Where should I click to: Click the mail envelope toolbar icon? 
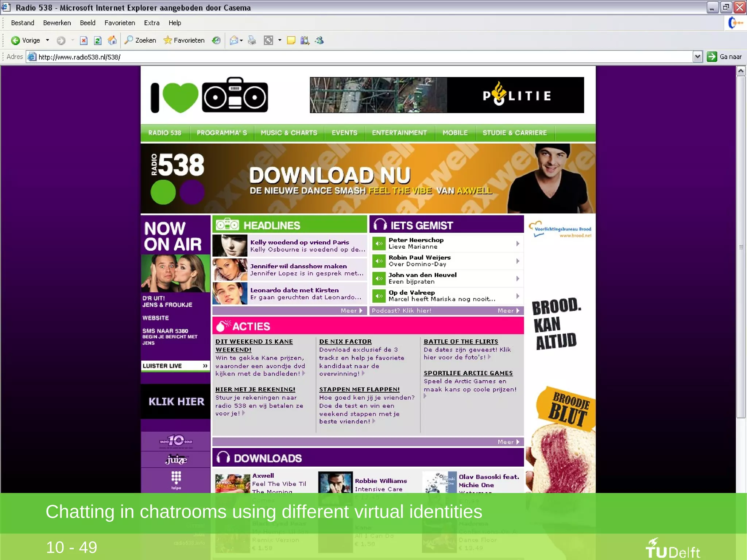(234, 40)
